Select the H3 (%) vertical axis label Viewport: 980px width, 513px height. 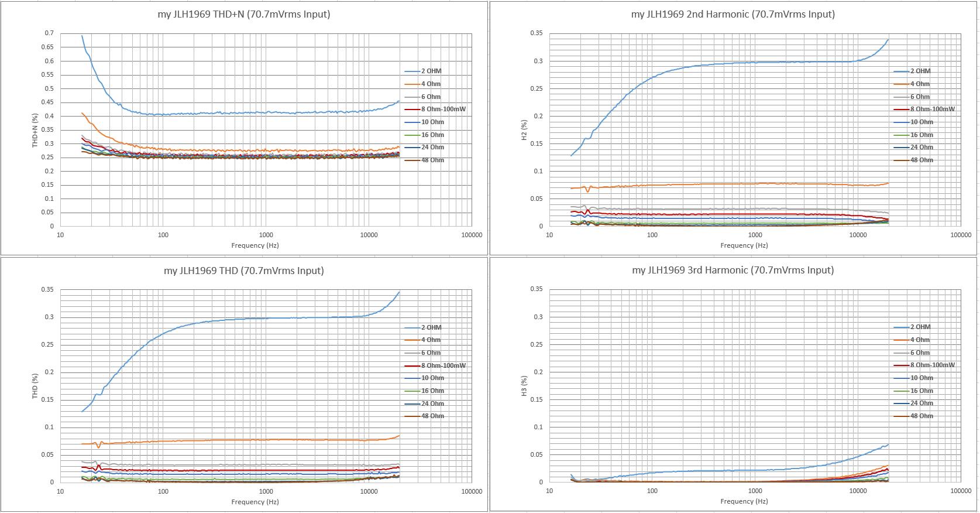[524, 386]
